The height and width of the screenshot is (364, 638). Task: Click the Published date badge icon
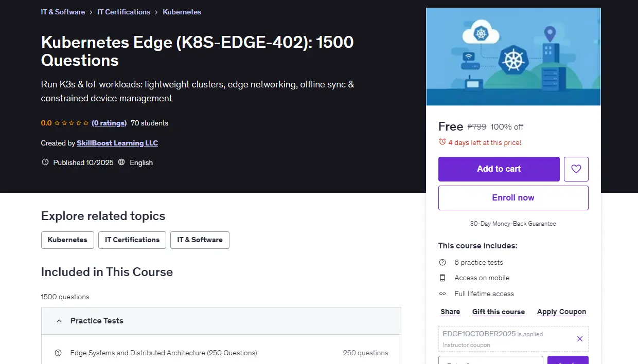(x=45, y=162)
